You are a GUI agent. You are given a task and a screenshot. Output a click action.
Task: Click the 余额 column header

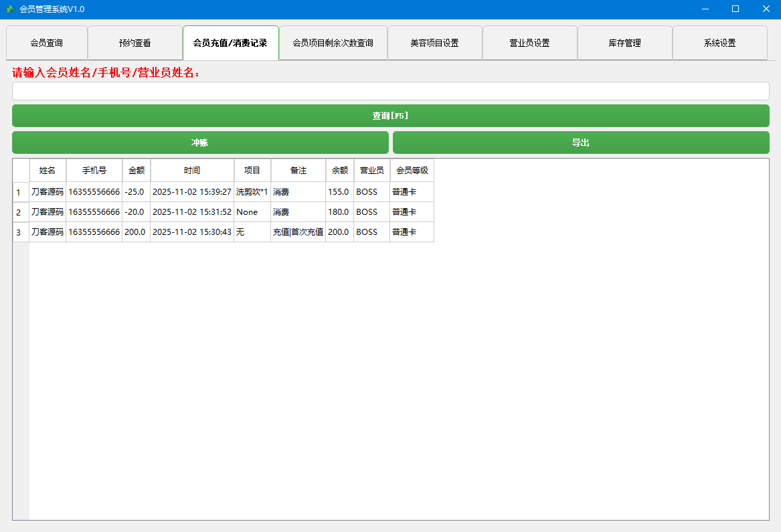coord(339,170)
